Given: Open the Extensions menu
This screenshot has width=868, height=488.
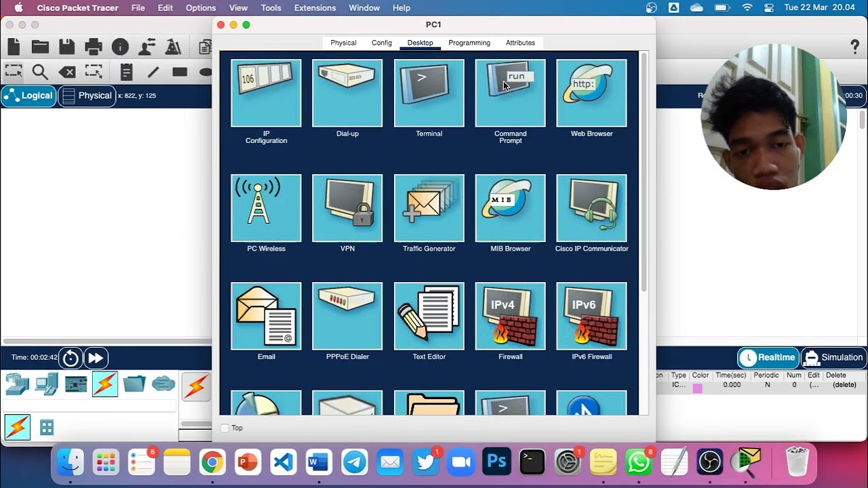Looking at the screenshot, I should pyautogui.click(x=315, y=8).
